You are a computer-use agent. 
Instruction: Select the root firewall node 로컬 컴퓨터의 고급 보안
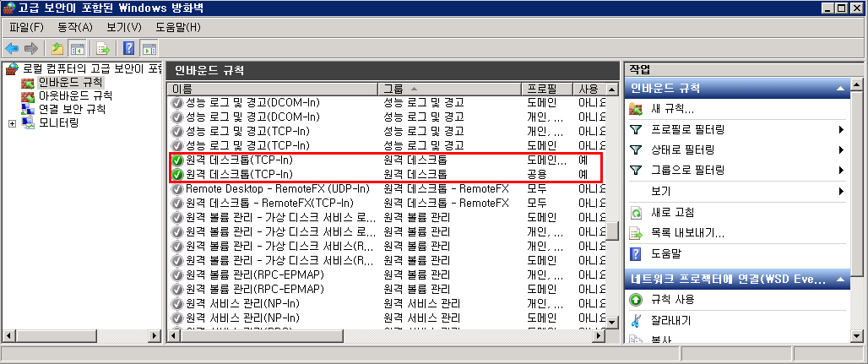(x=92, y=69)
